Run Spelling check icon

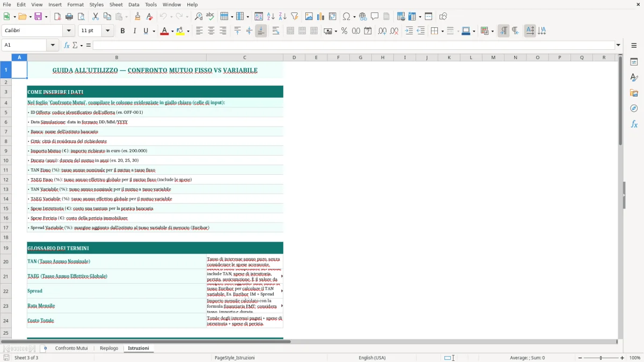(210, 17)
